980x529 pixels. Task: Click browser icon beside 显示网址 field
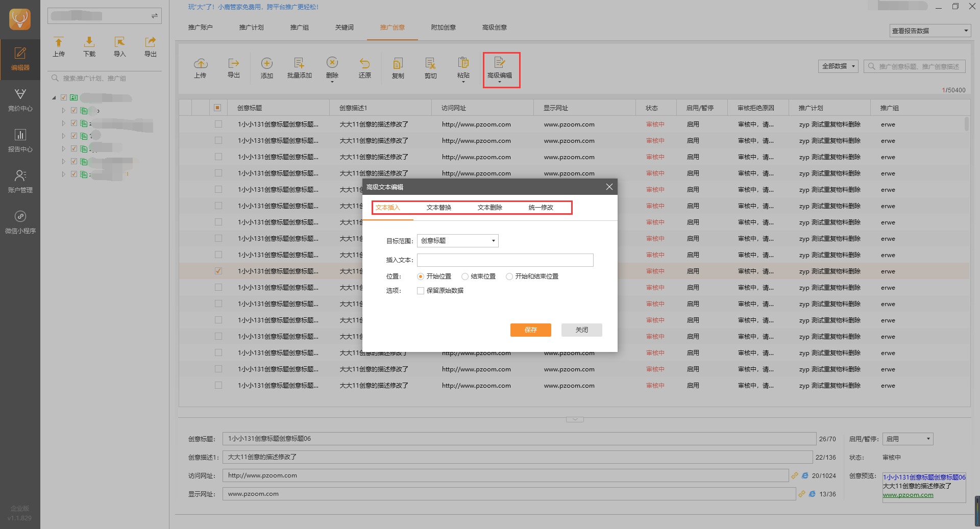pos(812,494)
